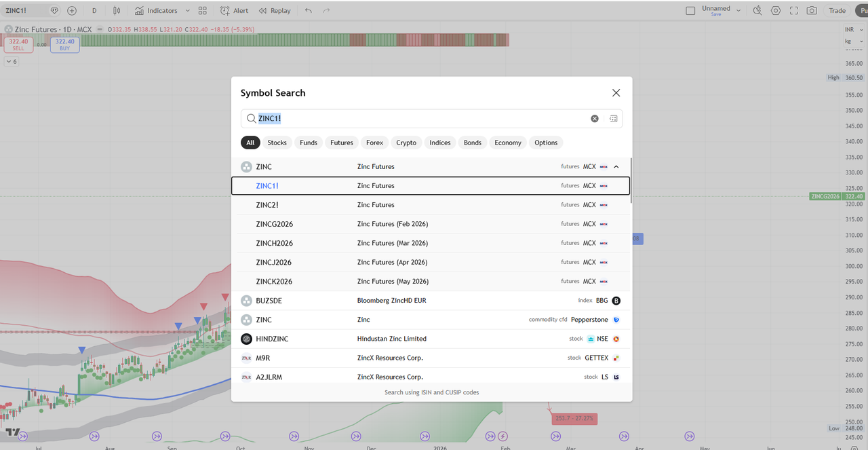Select the Forex filter tab
This screenshot has height=450, width=868.
375,143
